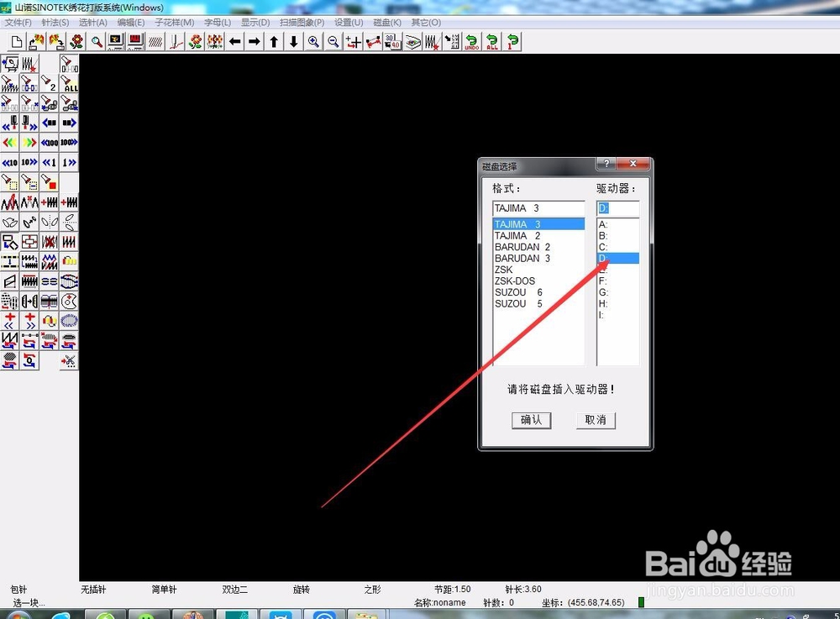Click the scissors cut icon in palette
Screen dimensions: 840x619
pos(69,361)
